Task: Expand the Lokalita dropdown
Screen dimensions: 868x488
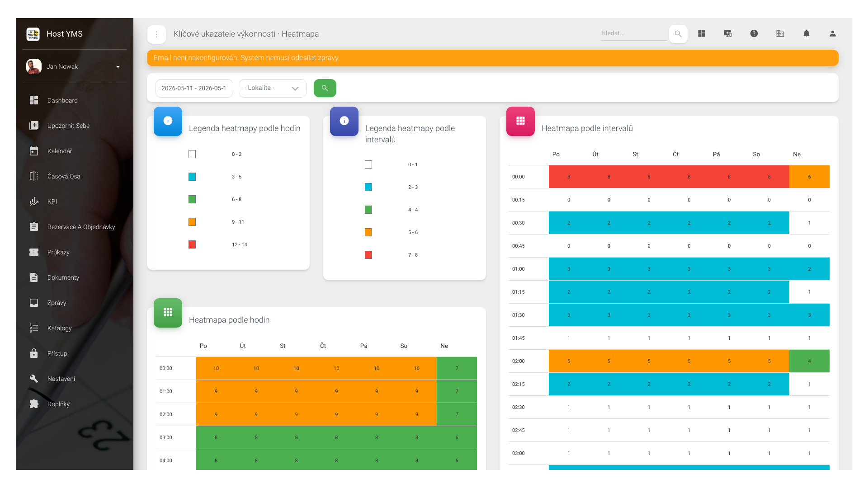Action: point(272,88)
